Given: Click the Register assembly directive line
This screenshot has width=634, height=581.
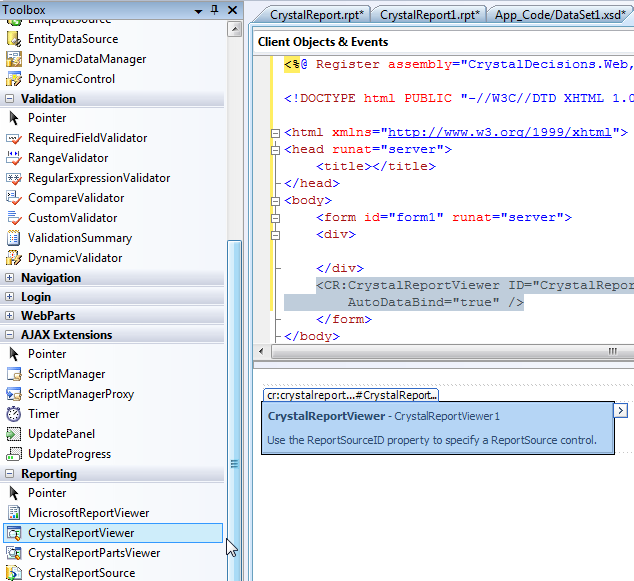Looking at the screenshot, I should [459, 64].
